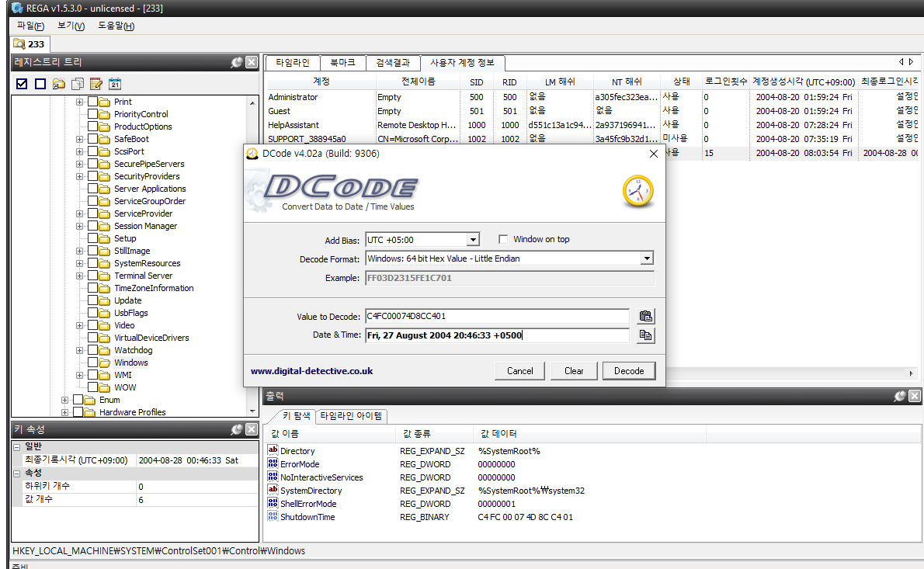Viewport: 924px width, 569px height.
Task: Expand the SecurePipeServers tree node
Action: [x=79, y=164]
